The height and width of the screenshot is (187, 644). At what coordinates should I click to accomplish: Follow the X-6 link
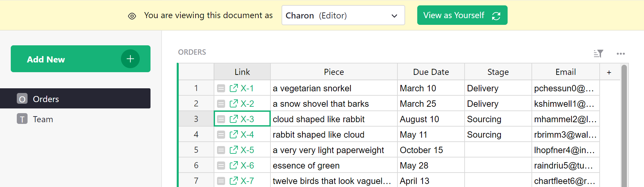pyautogui.click(x=247, y=166)
